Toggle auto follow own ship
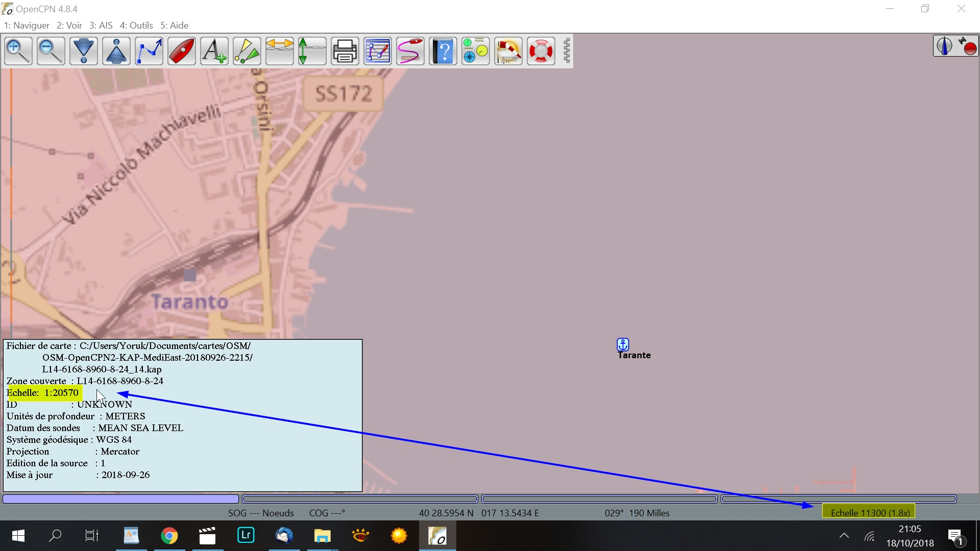The height and width of the screenshot is (551, 980). pyautogui.click(x=182, y=51)
